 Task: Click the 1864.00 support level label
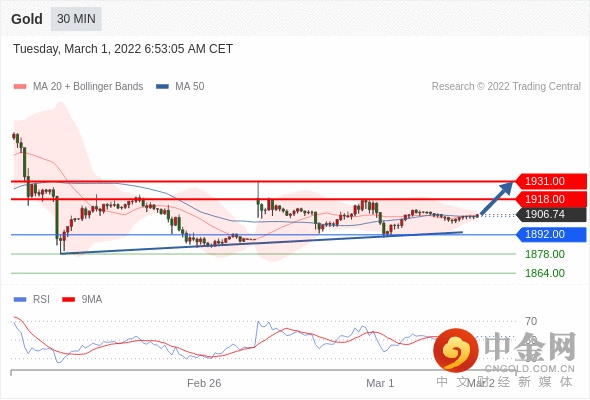[x=545, y=273]
